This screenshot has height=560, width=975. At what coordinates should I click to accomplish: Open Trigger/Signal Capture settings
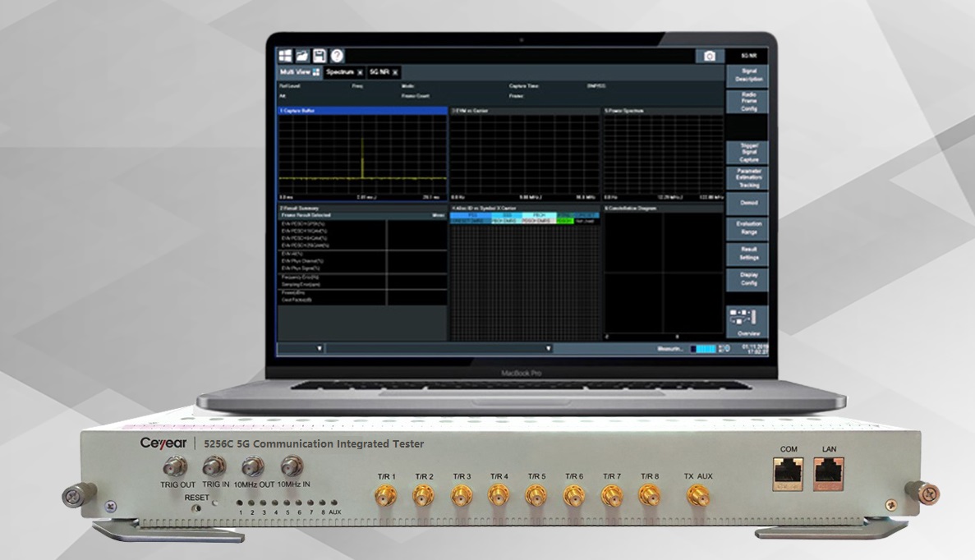click(747, 152)
